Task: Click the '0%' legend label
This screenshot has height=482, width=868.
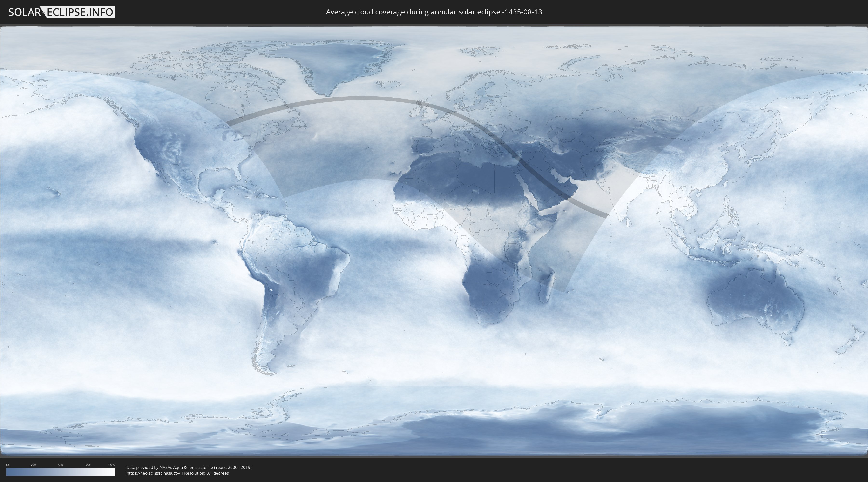Action: 8,465
